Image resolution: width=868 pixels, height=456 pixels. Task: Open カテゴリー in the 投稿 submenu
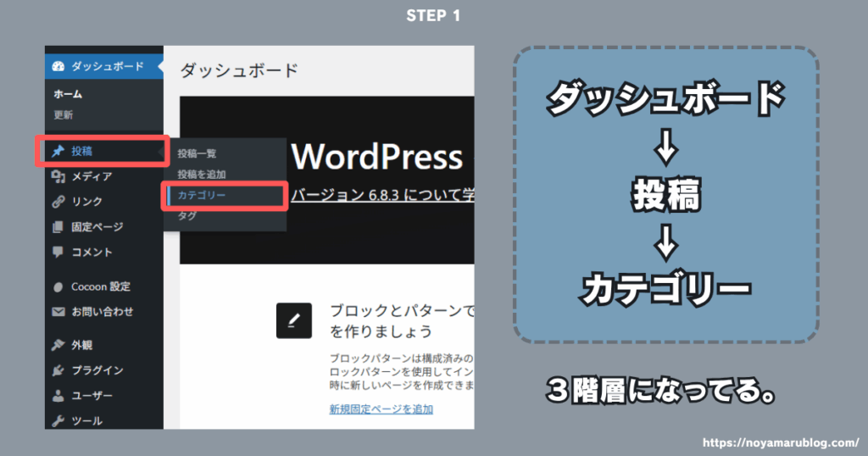pos(202,195)
